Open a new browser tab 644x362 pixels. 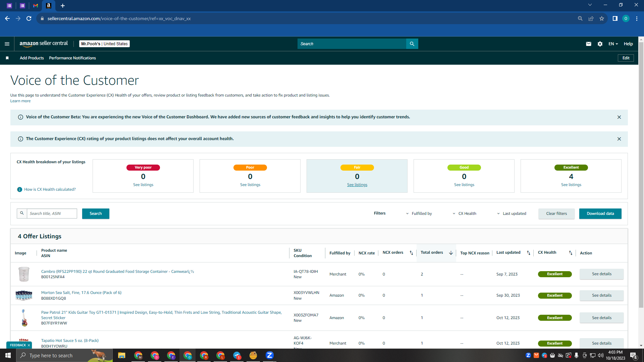(x=63, y=6)
